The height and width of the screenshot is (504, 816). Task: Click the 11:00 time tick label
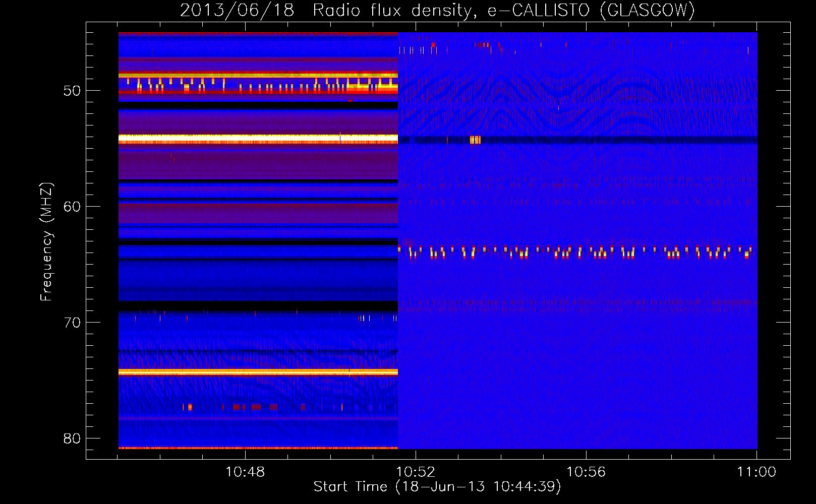click(756, 472)
